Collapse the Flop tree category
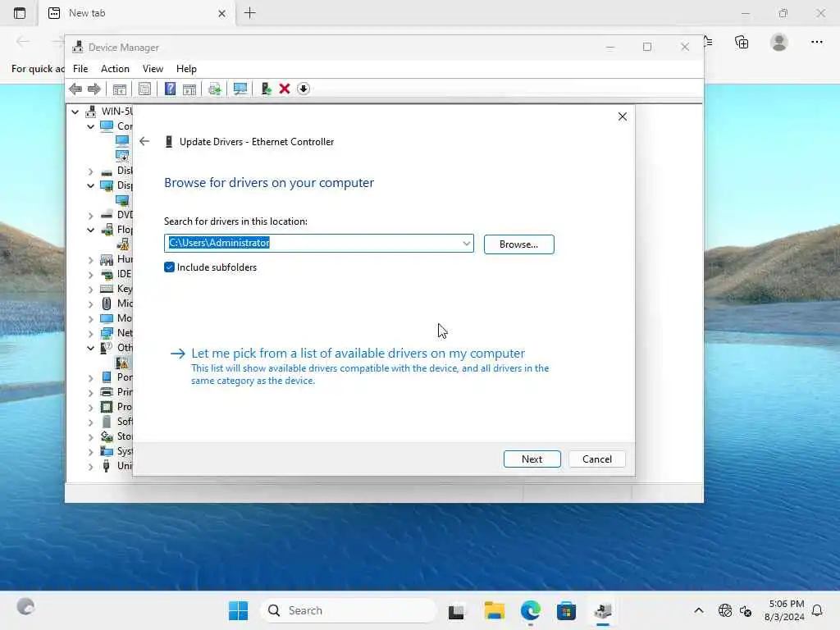The height and width of the screenshot is (630, 840). (90, 230)
